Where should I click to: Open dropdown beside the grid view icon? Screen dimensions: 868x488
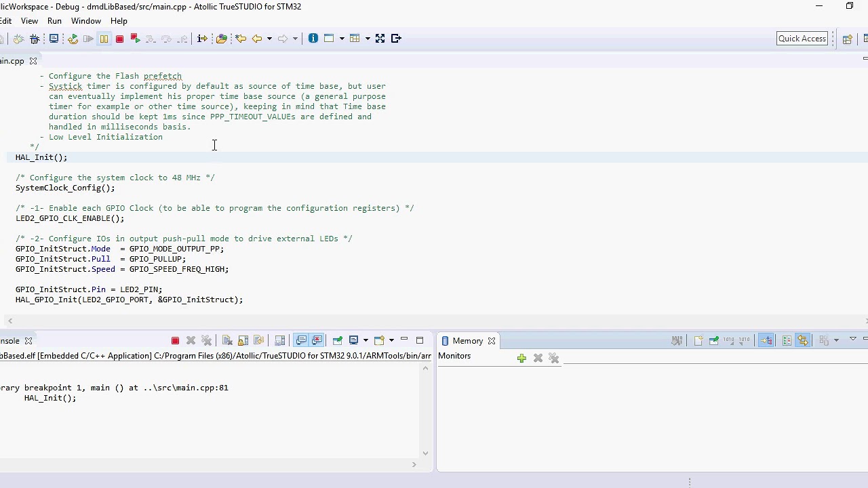[x=368, y=39]
